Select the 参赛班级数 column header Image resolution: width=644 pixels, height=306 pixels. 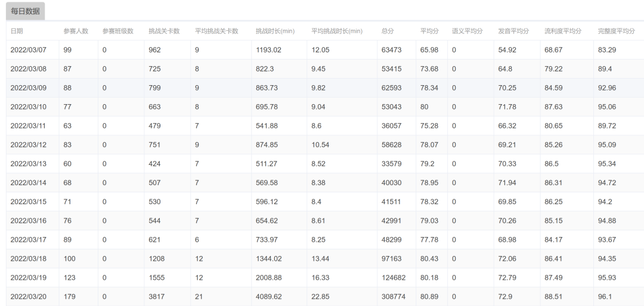(x=118, y=31)
